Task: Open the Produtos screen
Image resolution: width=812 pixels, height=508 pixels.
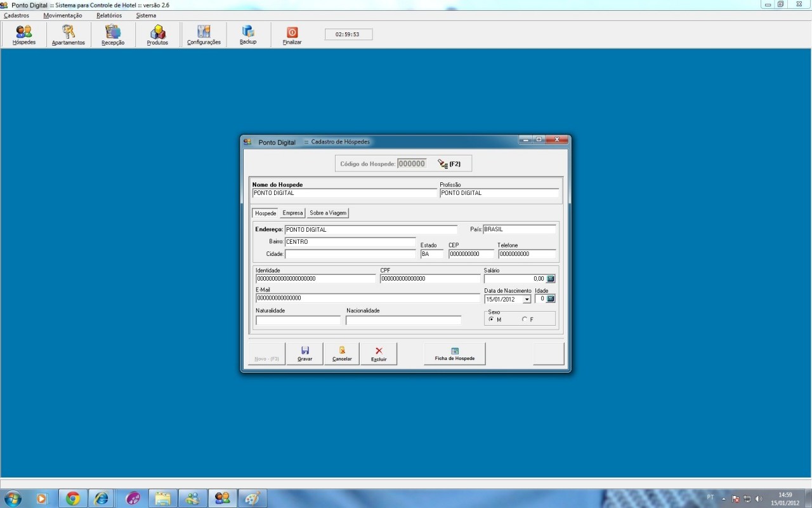Action: point(156,34)
